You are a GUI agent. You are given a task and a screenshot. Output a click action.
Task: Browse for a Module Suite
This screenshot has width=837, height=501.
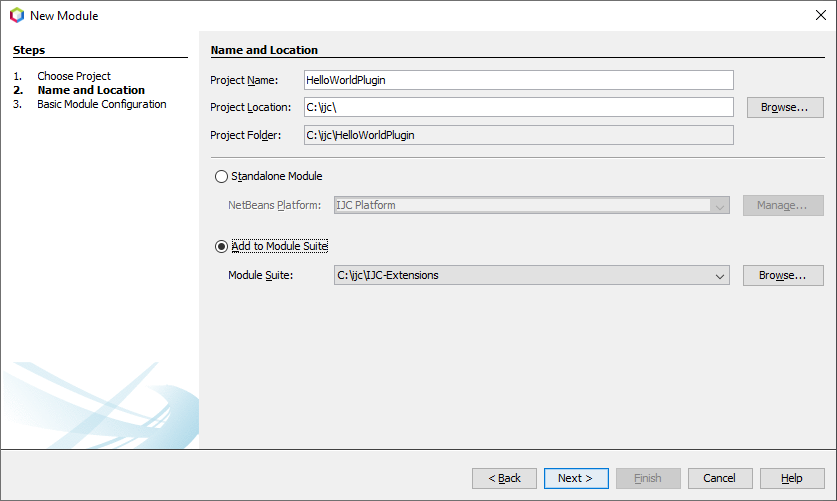(782, 275)
